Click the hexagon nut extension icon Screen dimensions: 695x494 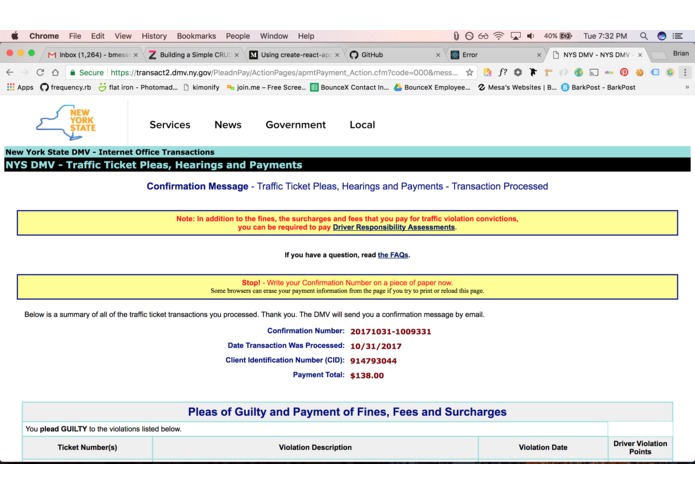pos(518,72)
